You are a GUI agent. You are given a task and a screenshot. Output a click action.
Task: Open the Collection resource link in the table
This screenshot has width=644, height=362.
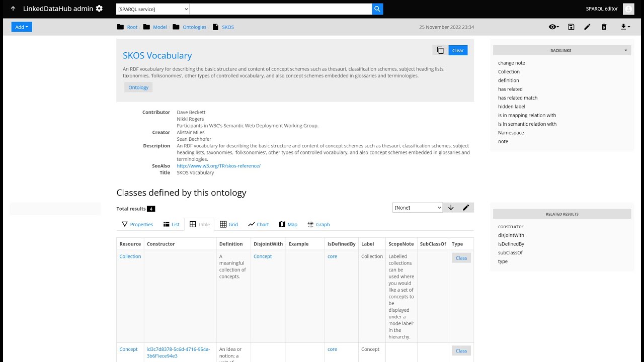click(x=130, y=256)
